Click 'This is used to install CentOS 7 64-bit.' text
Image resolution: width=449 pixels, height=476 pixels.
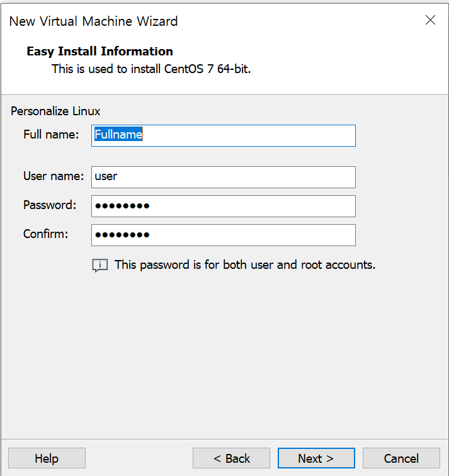(x=151, y=69)
